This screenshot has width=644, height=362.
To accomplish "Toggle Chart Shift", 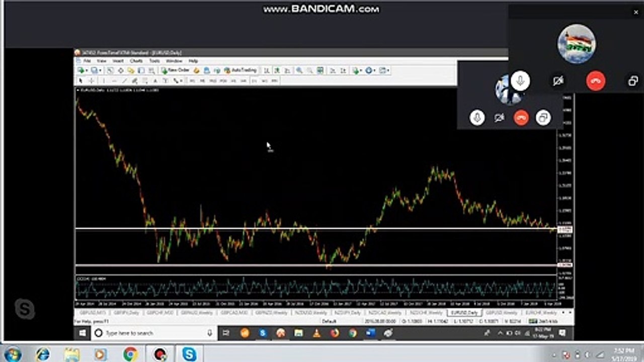I will click(343, 70).
